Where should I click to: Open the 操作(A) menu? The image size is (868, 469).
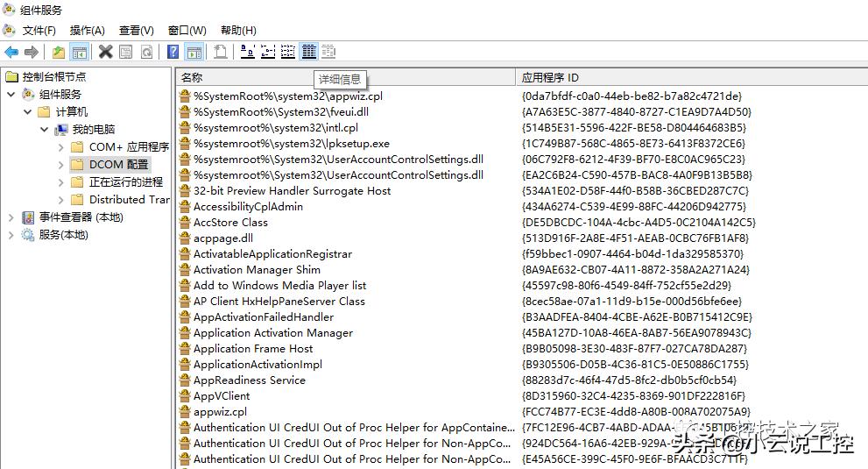pyautogui.click(x=87, y=31)
